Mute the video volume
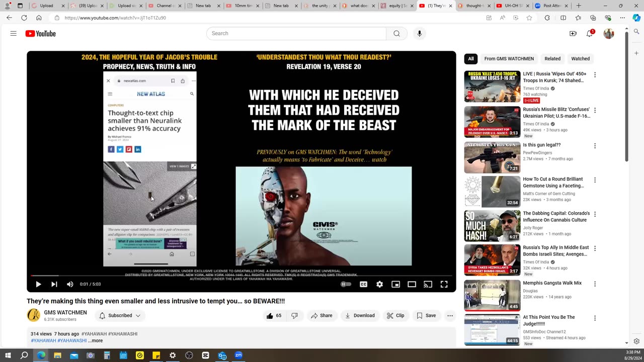 coord(70,284)
